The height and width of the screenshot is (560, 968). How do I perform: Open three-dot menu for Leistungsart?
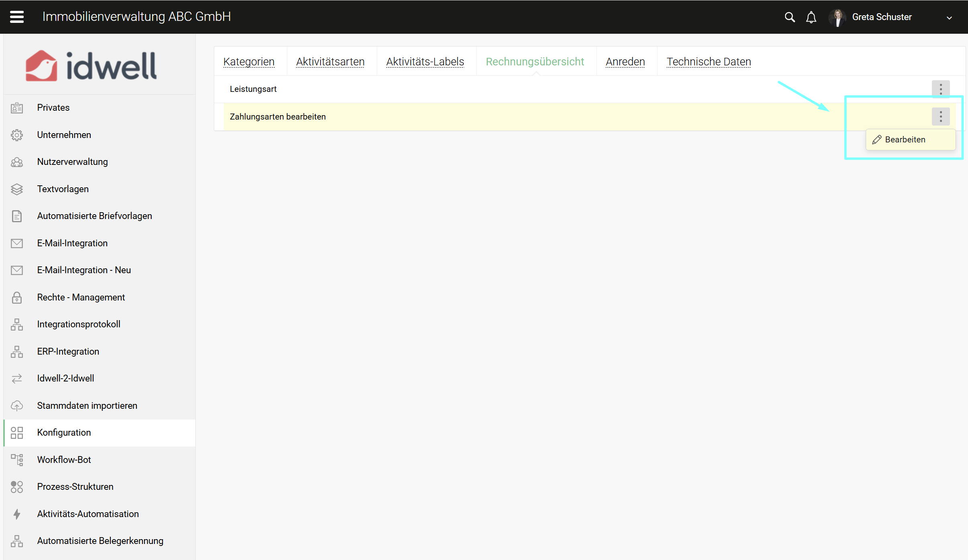click(940, 89)
